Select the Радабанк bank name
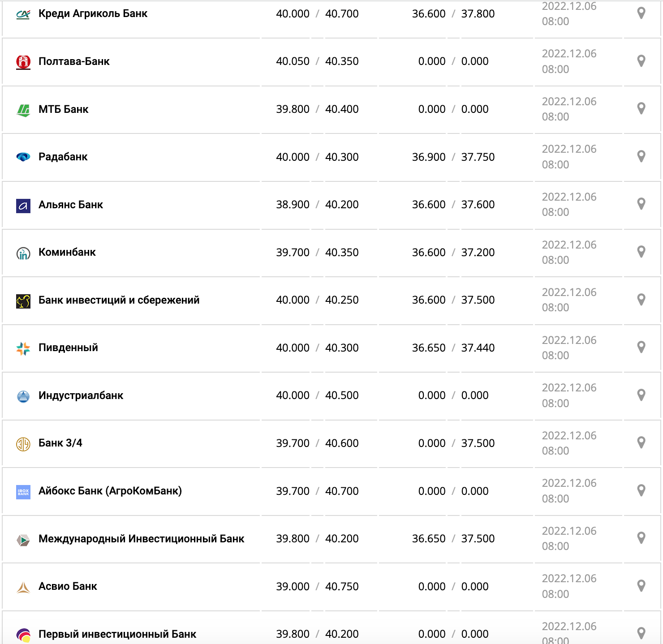Image resolution: width=663 pixels, height=644 pixels. [63, 157]
